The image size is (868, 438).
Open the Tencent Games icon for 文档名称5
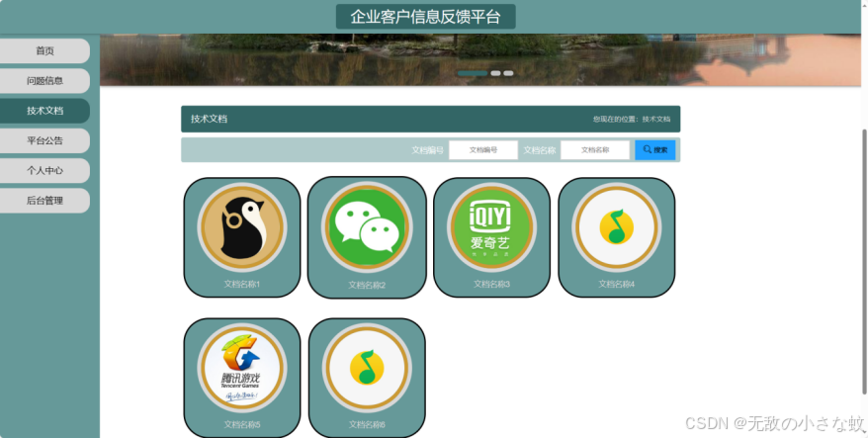click(x=242, y=368)
